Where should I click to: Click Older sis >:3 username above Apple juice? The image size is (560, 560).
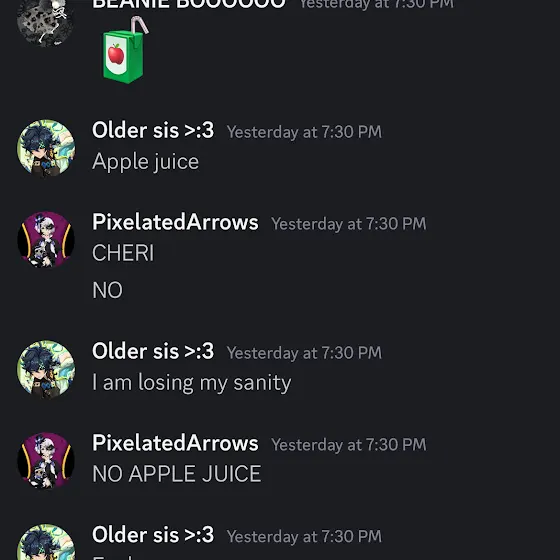coord(153,130)
